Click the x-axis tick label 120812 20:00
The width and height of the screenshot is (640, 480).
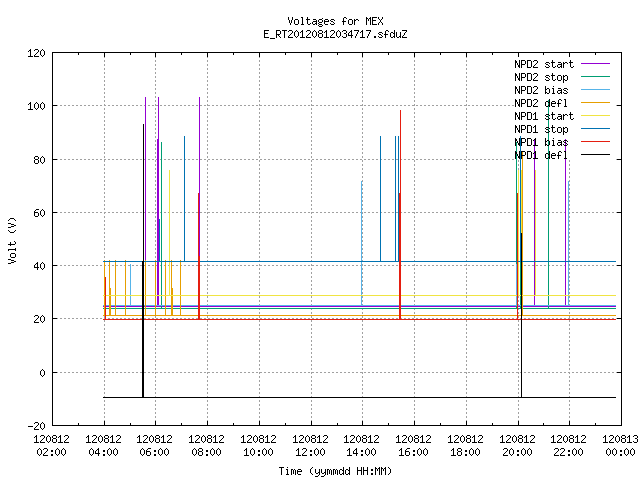[517, 445]
